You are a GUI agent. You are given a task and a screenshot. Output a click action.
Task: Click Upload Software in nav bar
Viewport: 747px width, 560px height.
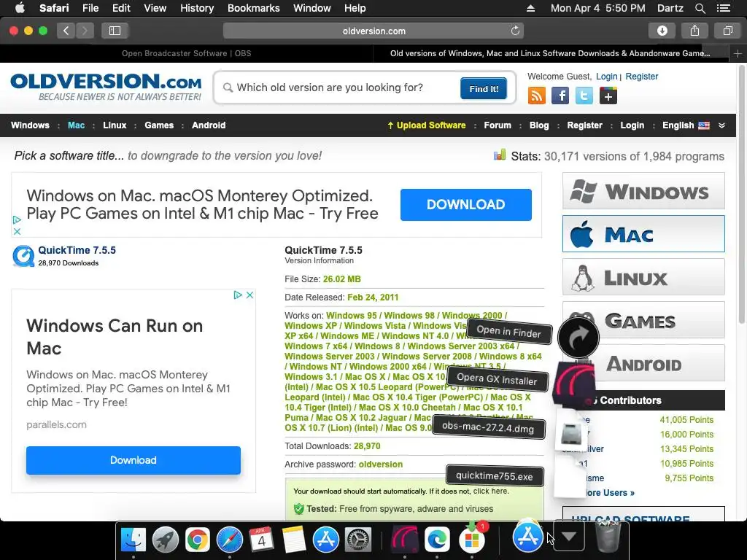[x=426, y=125]
